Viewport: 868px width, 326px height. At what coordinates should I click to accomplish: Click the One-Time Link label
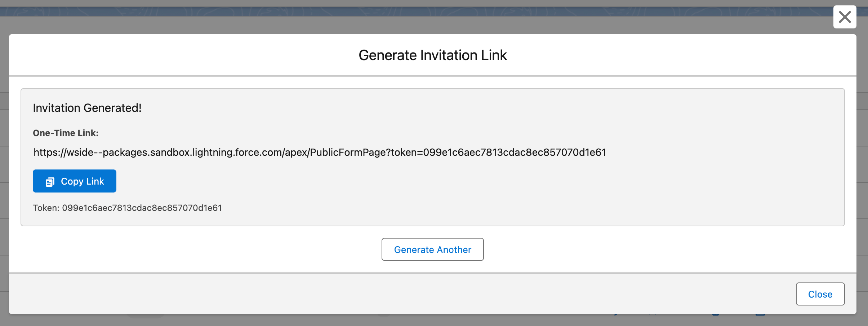[x=66, y=133]
